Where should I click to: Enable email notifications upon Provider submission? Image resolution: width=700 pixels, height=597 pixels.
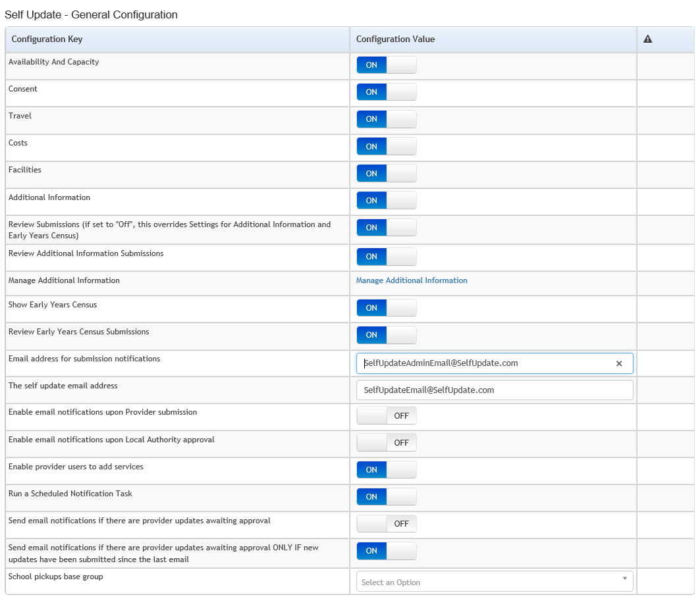click(x=386, y=416)
